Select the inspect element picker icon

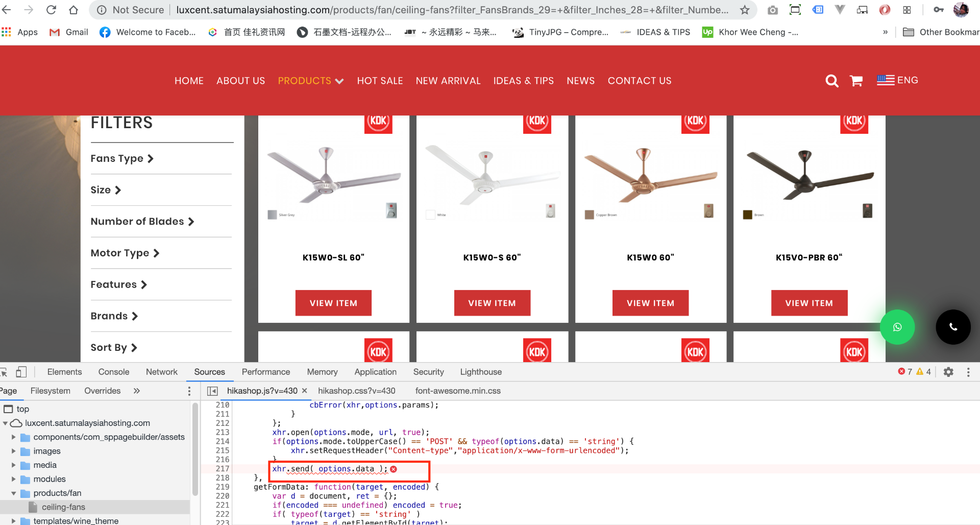4,372
